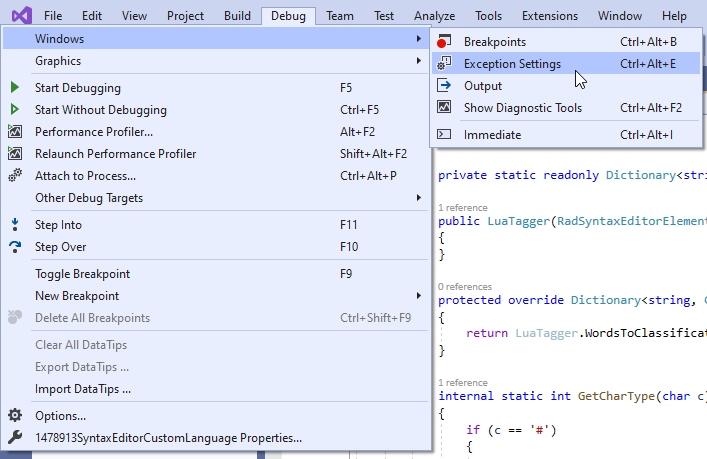Click the Immediate window icon
Viewport: 707px width, 459px height.
tap(444, 134)
